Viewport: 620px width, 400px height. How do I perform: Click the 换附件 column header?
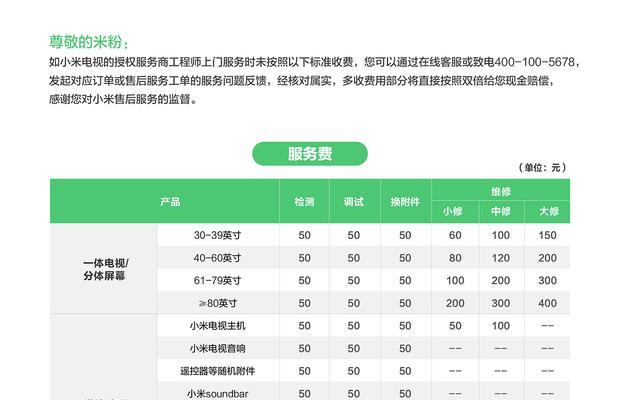[405, 202]
